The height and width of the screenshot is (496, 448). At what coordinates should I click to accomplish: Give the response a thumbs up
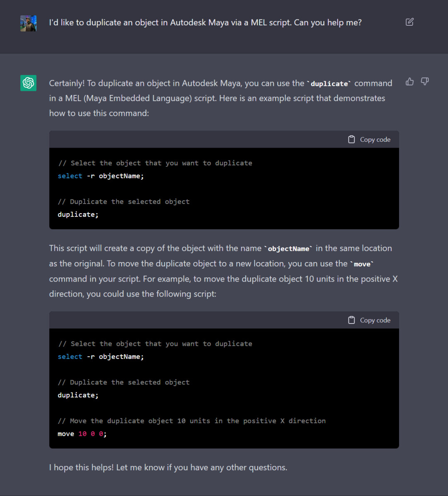[x=409, y=82]
